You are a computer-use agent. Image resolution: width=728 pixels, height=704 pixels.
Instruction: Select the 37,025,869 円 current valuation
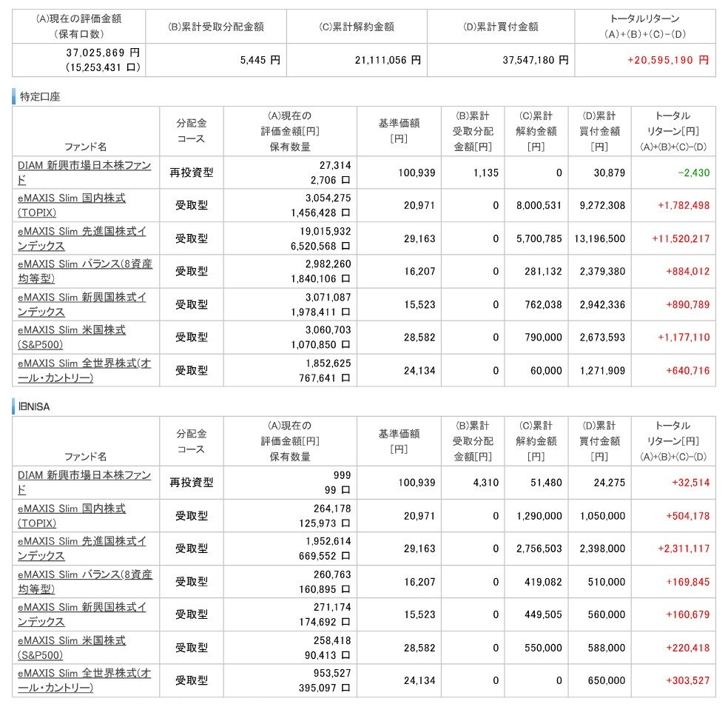click(x=103, y=53)
